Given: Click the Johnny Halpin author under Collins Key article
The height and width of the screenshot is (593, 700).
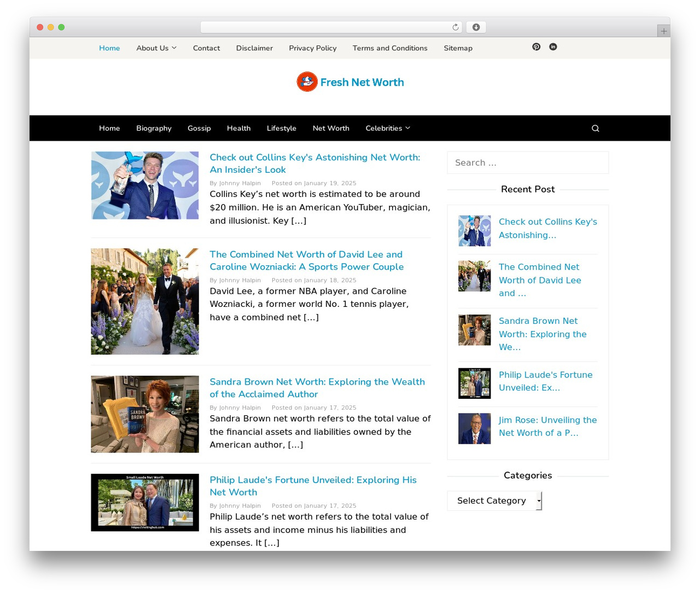Looking at the screenshot, I should pos(240,183).
